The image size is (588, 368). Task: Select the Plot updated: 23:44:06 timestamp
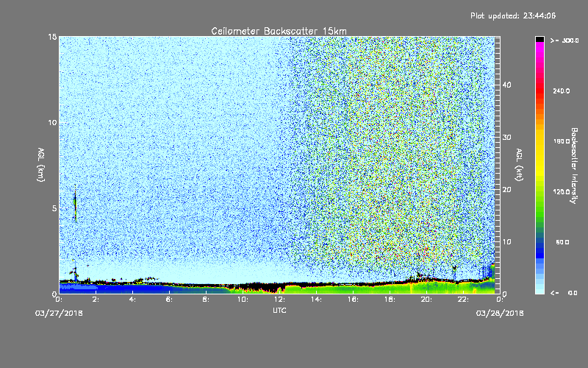(513, 15)
